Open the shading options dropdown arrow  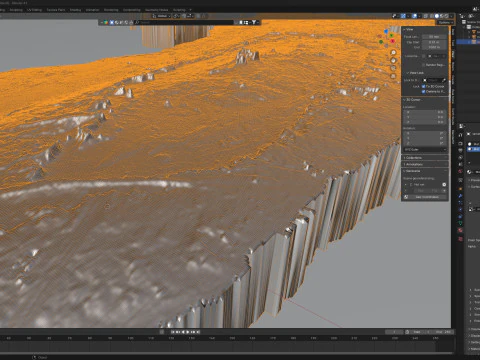(x=451, y=16)
